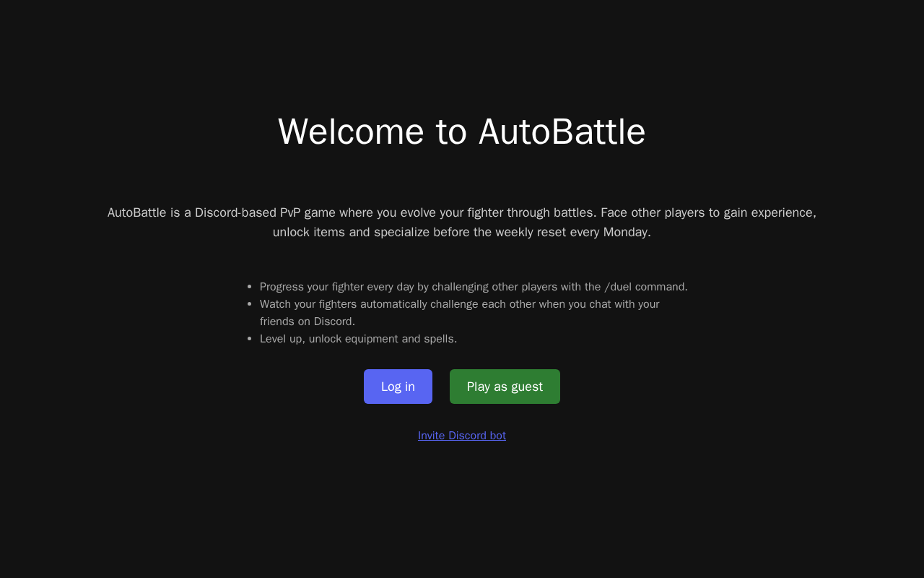Click the Log in button

click(398, 387)
